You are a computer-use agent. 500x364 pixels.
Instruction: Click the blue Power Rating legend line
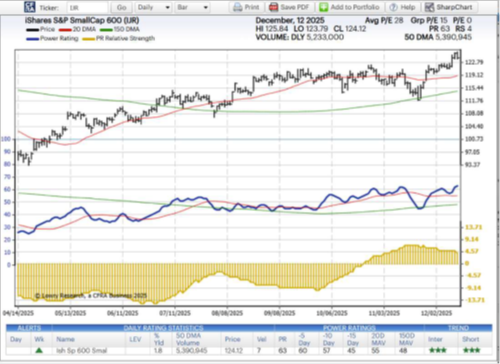pyautogui.click(x=32, y=39)
